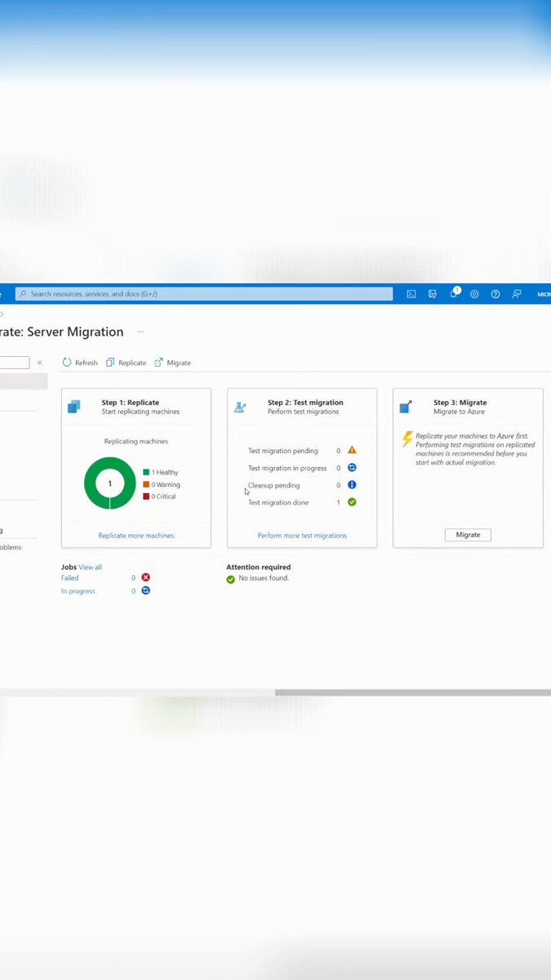Click the Test migration in progress sync icon

pyautogui.click(x=352, y=468)
